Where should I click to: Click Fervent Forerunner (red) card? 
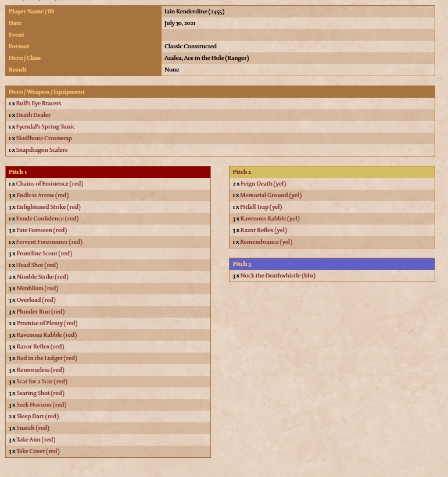[49, 242]
